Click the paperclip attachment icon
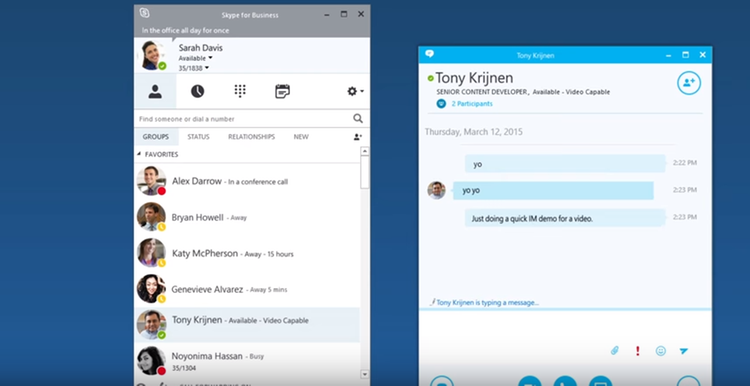The height and width of the screenshot is (386, 750). (x=615, y=351)
